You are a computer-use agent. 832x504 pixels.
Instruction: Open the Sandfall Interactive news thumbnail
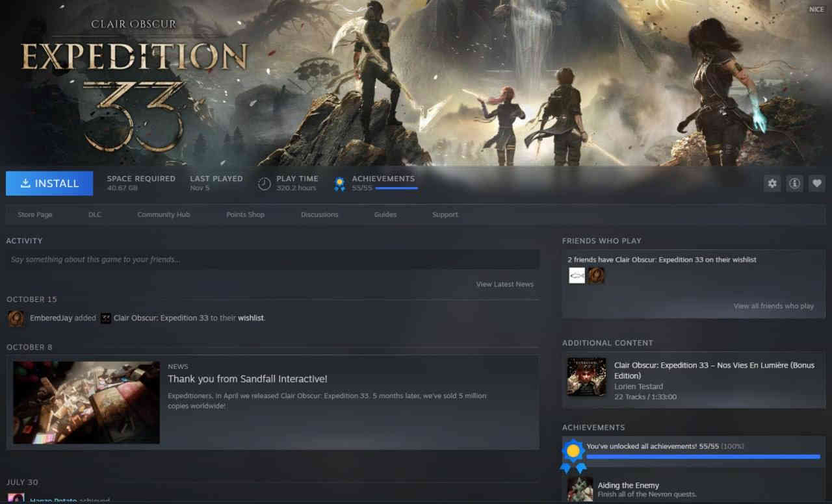(86, 403)
